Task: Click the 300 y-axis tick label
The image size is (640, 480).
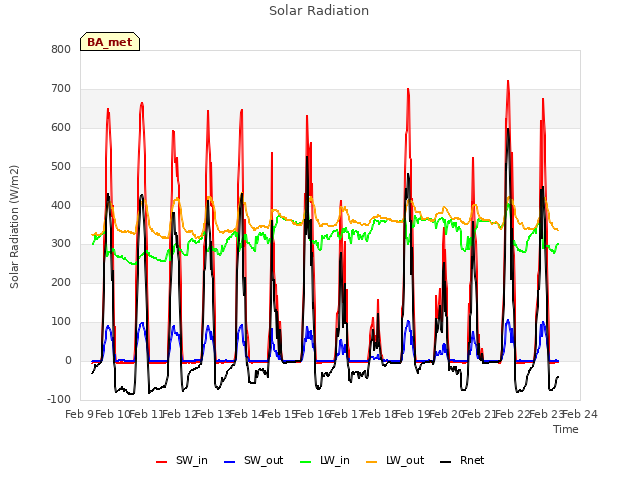Action: (61, 244)
